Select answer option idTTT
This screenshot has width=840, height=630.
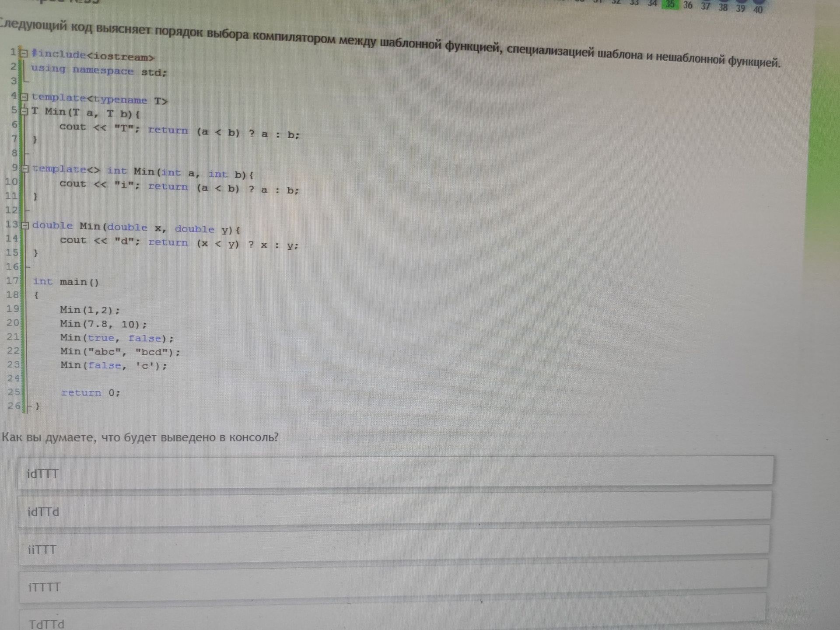(x=395, y=472)
